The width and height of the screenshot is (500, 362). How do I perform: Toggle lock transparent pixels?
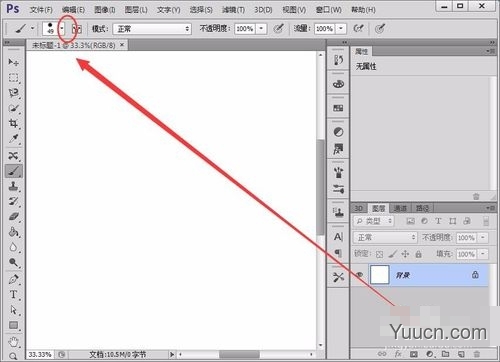379,254
